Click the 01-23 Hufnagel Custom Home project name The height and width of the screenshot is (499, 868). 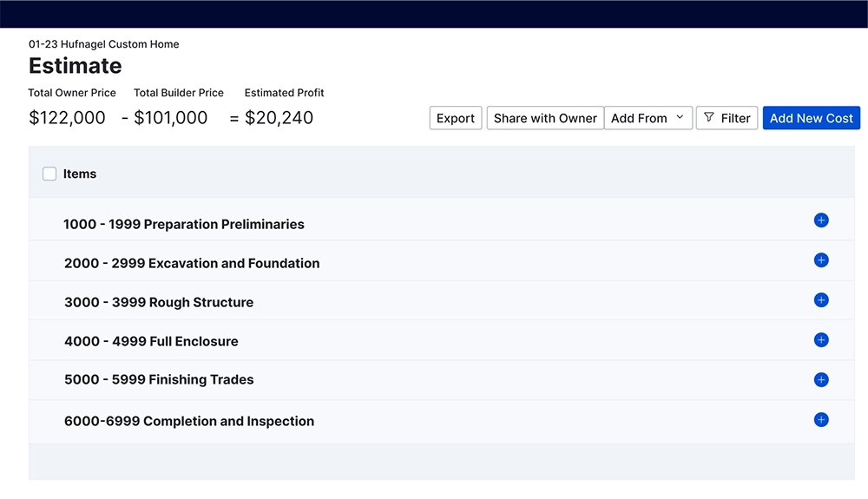click(103, 44)
